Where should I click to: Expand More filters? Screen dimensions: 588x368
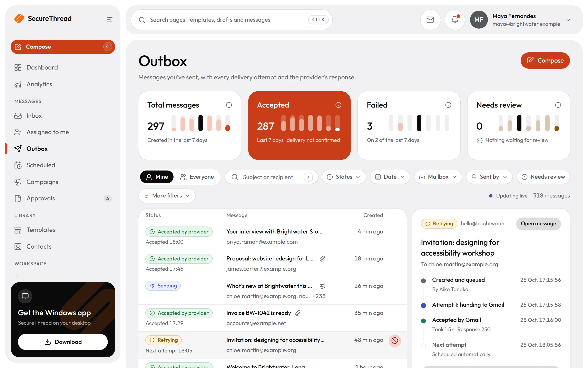pyautogui.click(x=167, y=196)
